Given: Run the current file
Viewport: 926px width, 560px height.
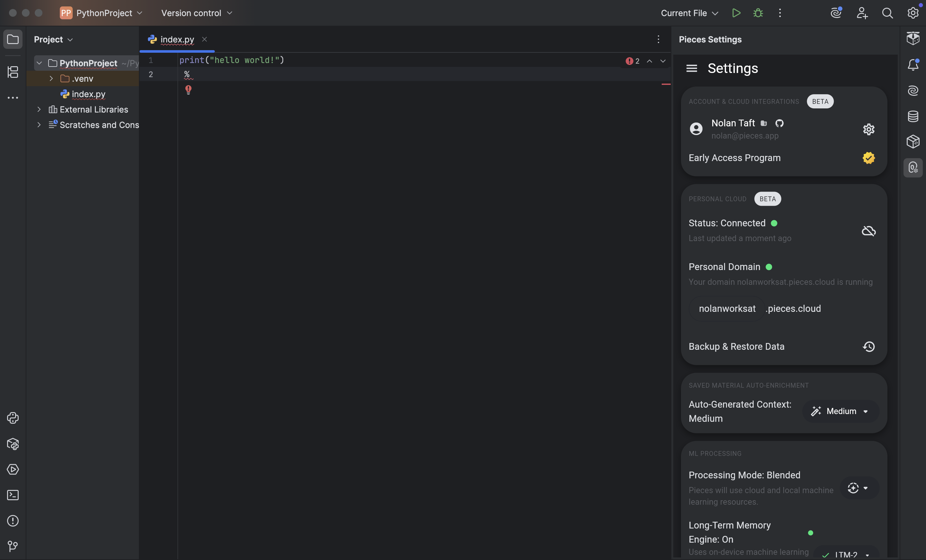Looking at the screenshot, I should pyautogui.click(x=736, y=13).
